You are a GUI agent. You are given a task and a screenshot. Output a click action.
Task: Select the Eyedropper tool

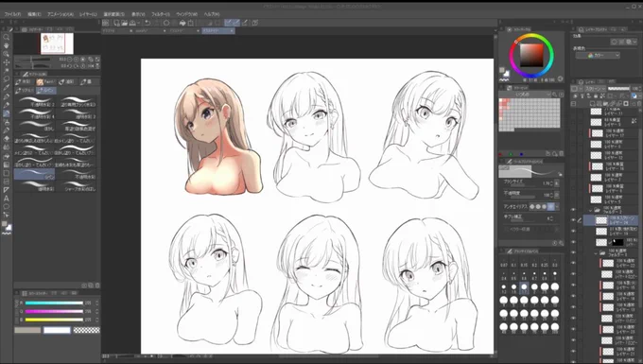[7, 87]
